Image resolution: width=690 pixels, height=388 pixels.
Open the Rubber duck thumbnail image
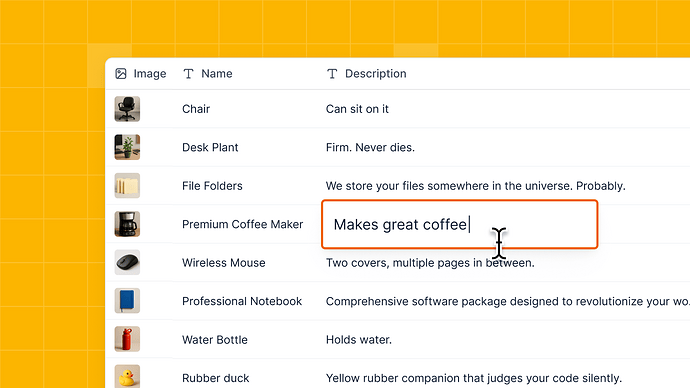point(127,376)
